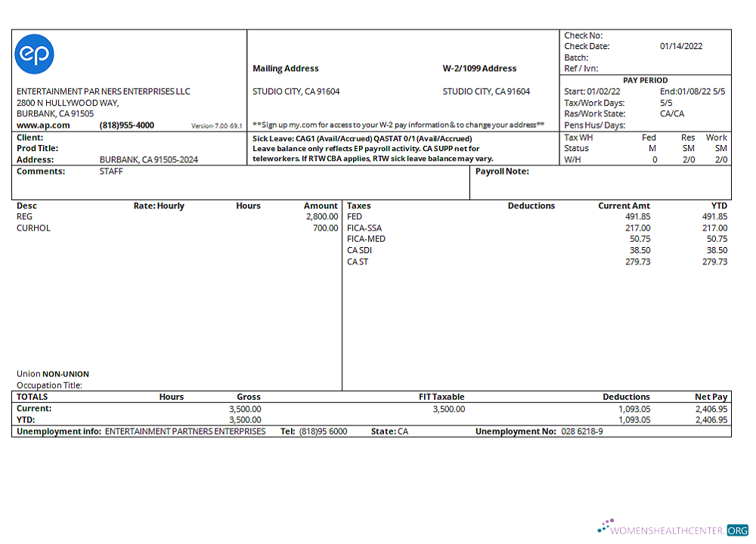
Task: Select the FICA-MED deduction line
Action: point(364,239)
